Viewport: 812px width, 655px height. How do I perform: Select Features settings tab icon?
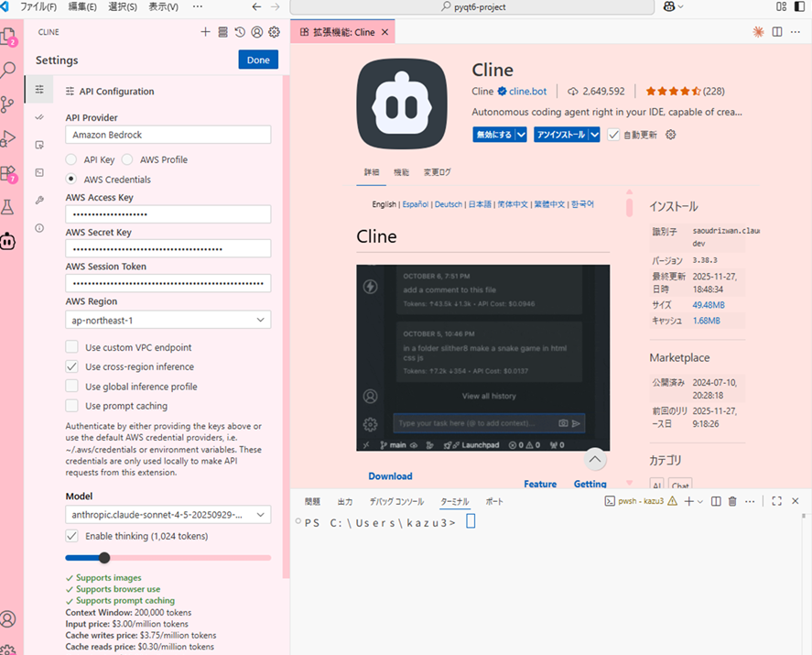[x=39, y=117]
